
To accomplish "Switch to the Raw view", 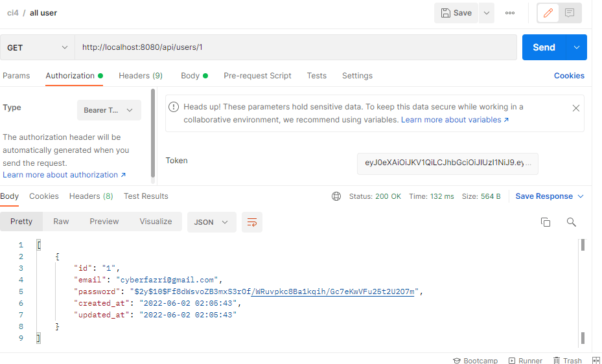I will pyautogui.click(x=61, y=222).
